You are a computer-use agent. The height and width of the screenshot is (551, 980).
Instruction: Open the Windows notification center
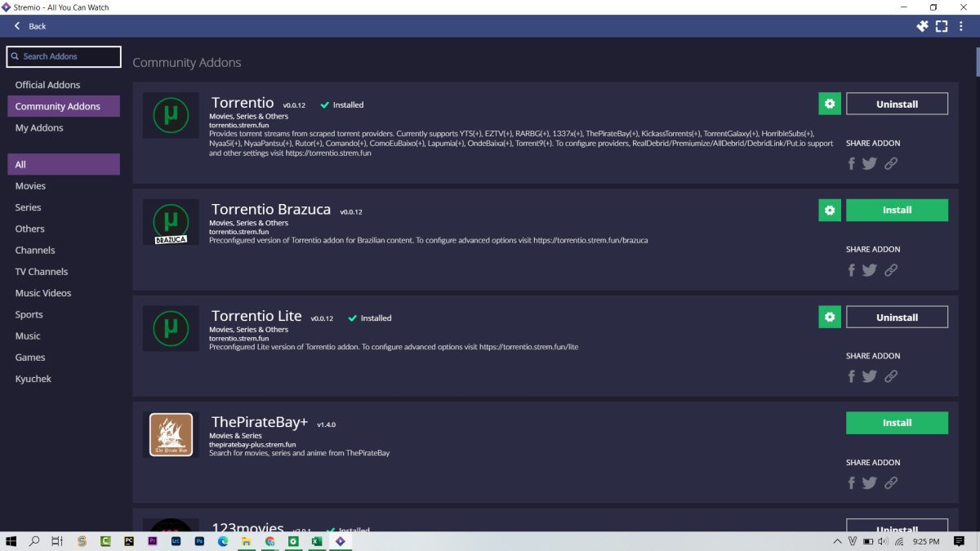click(x=960, y=541)
